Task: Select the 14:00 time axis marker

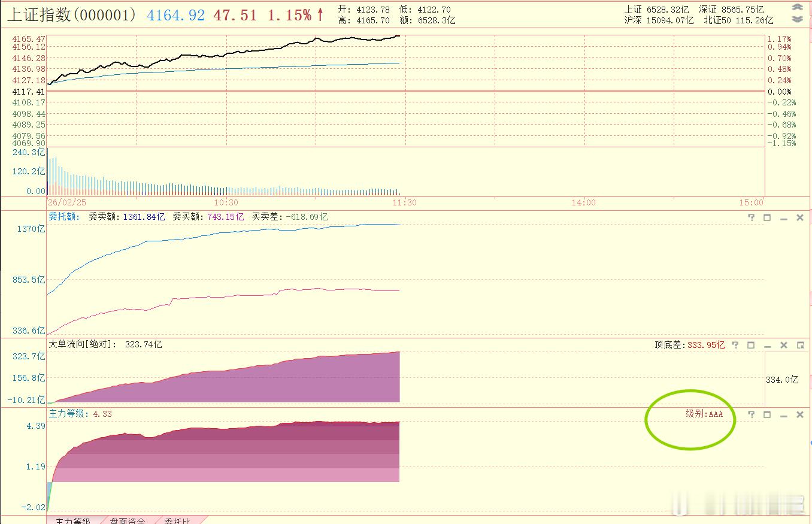Action: point(583,202)
